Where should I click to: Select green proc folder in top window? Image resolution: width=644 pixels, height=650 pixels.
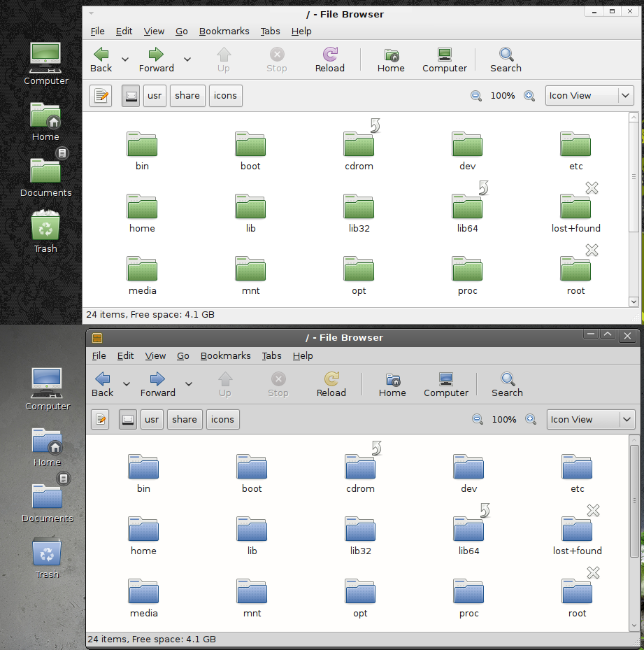click(x=468, y=269)
